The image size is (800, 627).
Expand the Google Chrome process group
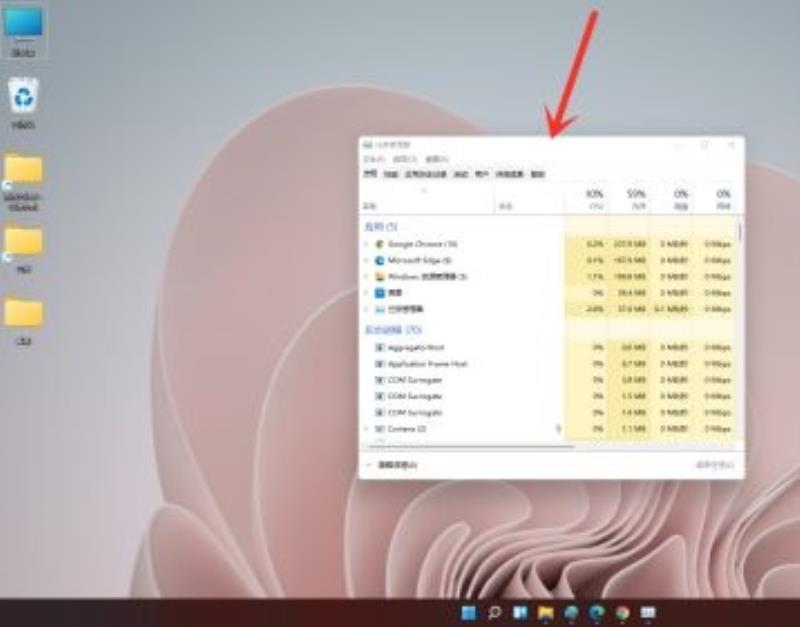(366, 244)
